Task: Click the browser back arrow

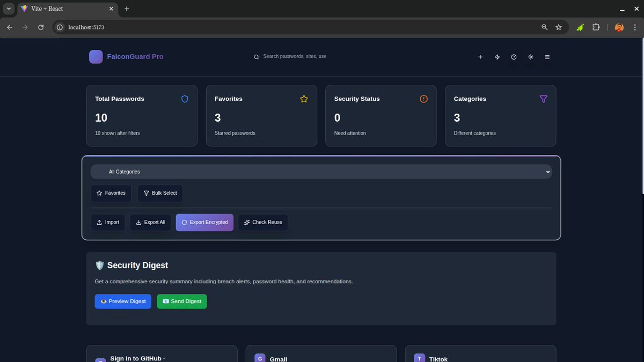Action: click(10, 27)
